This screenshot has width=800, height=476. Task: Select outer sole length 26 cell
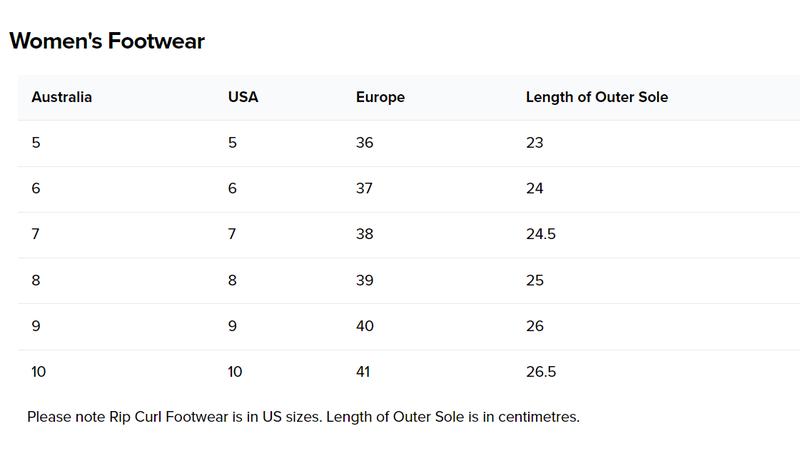(x=535, y=325)
